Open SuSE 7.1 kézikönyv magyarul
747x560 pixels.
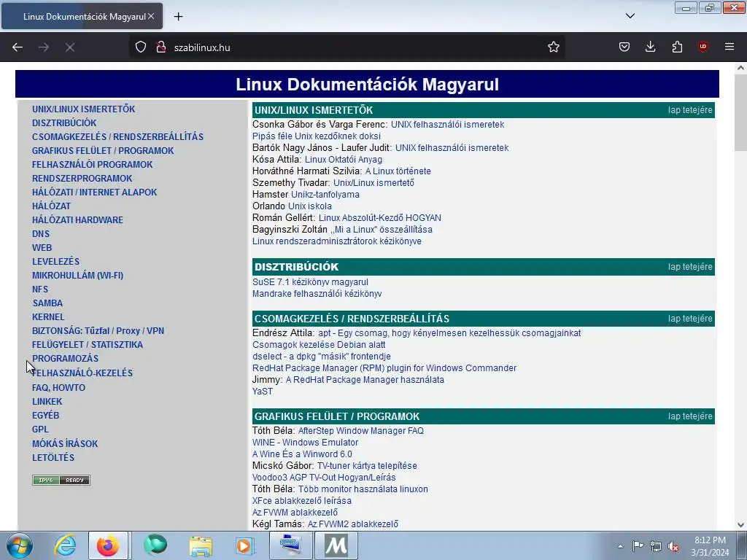310,282
